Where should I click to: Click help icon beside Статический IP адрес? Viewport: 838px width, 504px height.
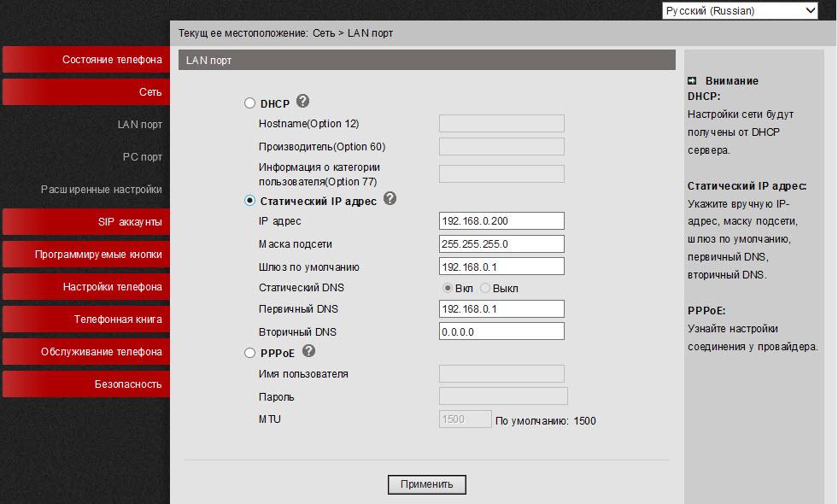[392, 200]
